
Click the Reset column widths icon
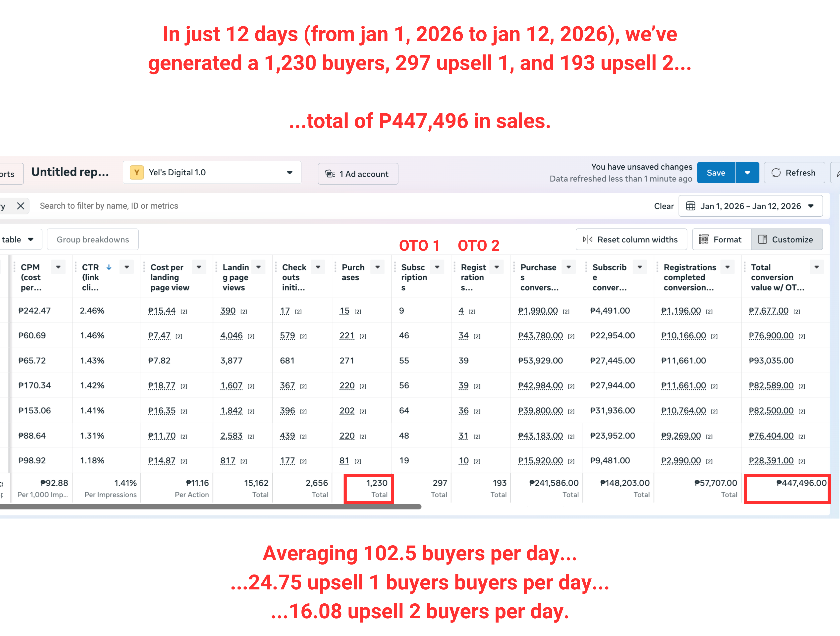(x=587, y=239)
